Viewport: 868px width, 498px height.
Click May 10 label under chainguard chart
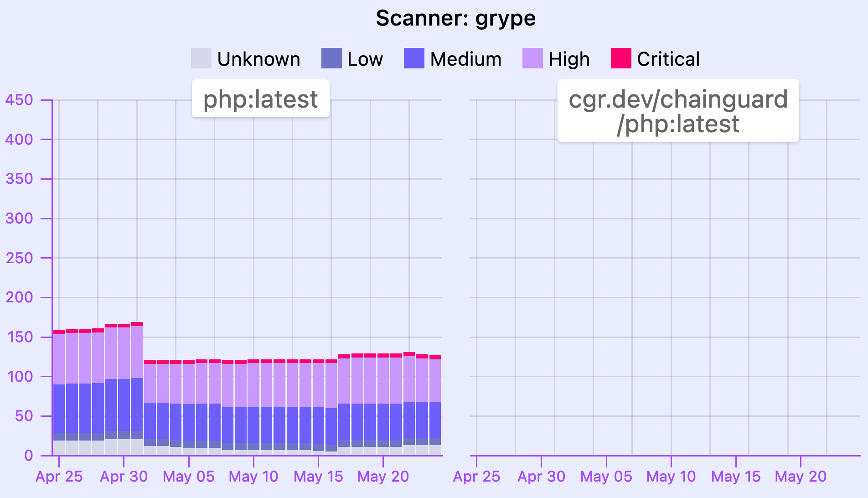pyautogui.click(x=671, y=477)
